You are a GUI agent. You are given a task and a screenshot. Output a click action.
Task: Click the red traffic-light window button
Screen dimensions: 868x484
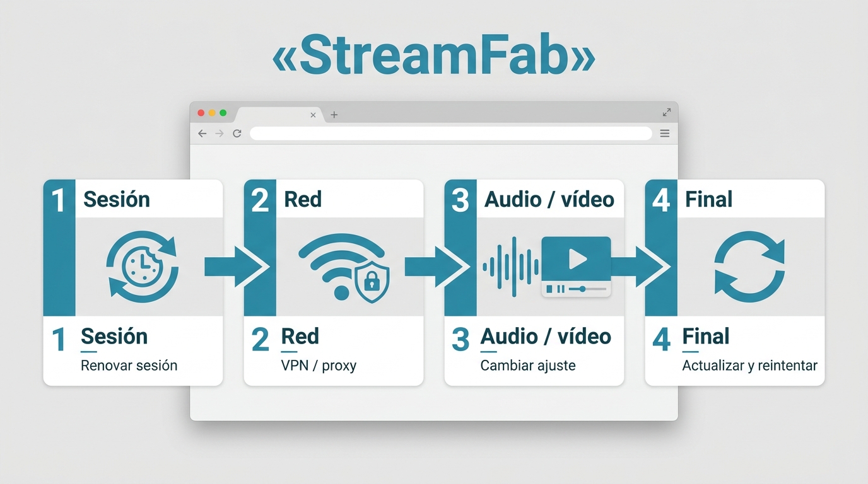point(201,113)
